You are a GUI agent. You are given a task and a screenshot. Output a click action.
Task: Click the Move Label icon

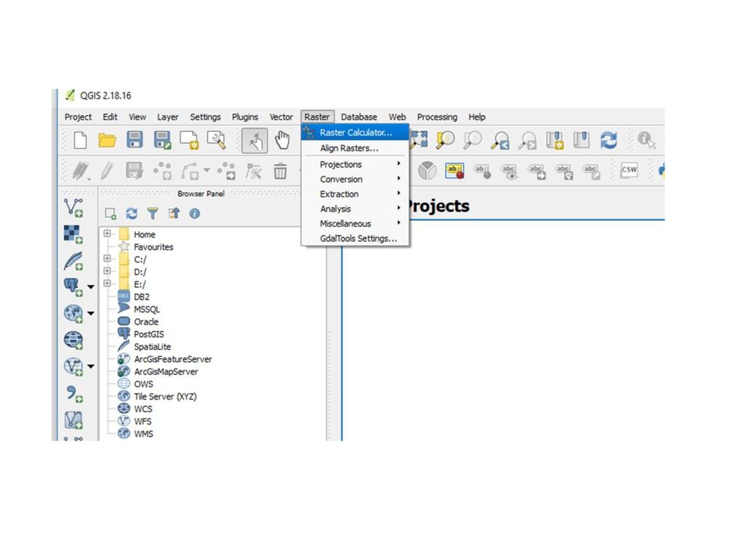pos(537,171)
